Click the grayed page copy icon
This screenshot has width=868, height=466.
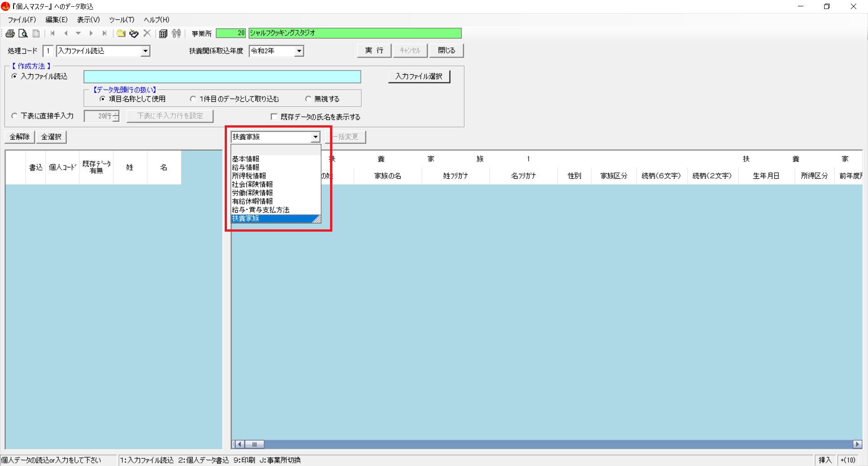[36, 33]
